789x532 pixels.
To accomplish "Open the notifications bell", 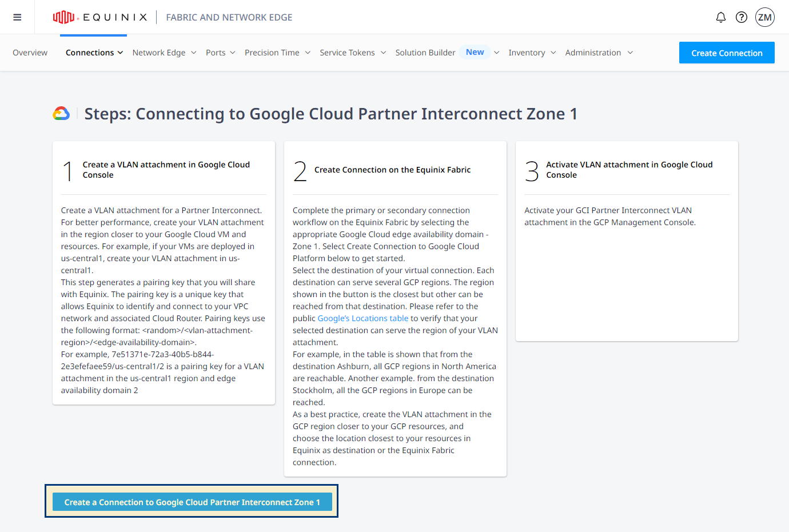I will coord(721,17).
